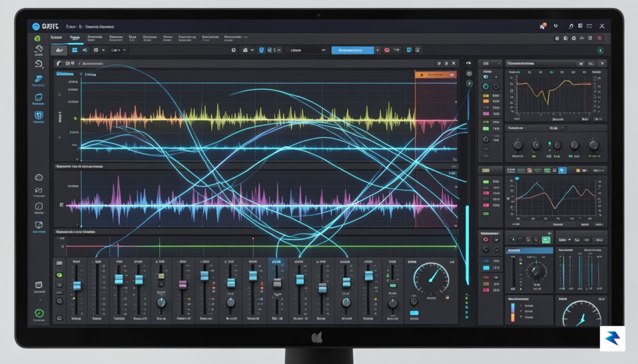Screen dimensions: 638x364
Task: Click the red icon at the tab row's right end
Action: click(x=600, y=38)
